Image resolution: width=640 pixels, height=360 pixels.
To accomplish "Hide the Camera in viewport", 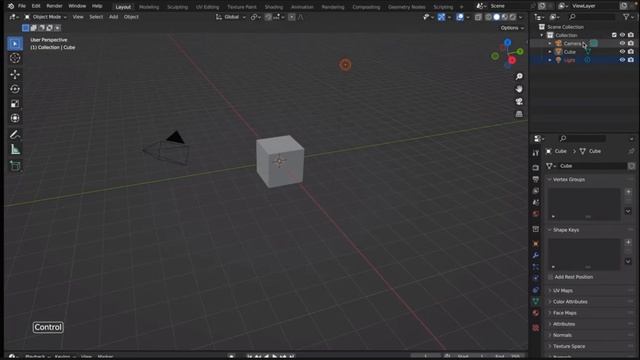I will 622,43.
